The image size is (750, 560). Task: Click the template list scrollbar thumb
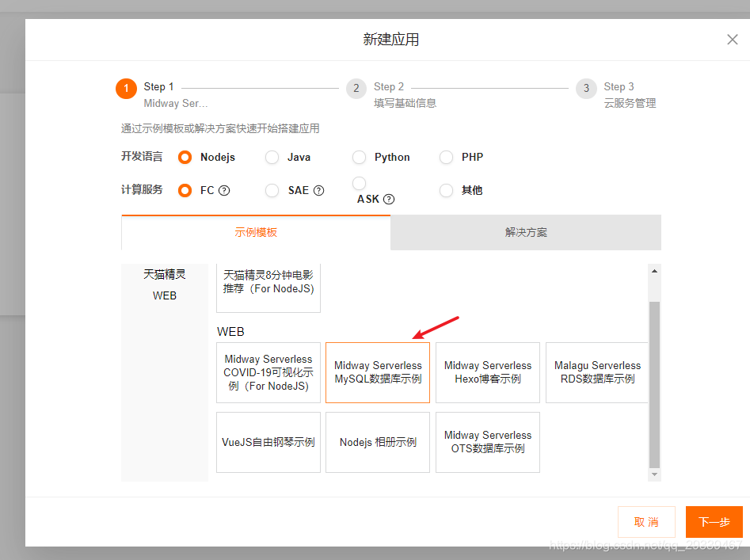click(654, 385)
